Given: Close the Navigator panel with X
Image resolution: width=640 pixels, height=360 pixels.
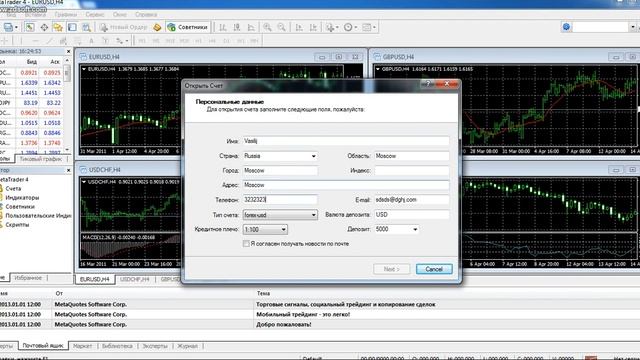Looking at the screenshot, I should click(69, 170).
